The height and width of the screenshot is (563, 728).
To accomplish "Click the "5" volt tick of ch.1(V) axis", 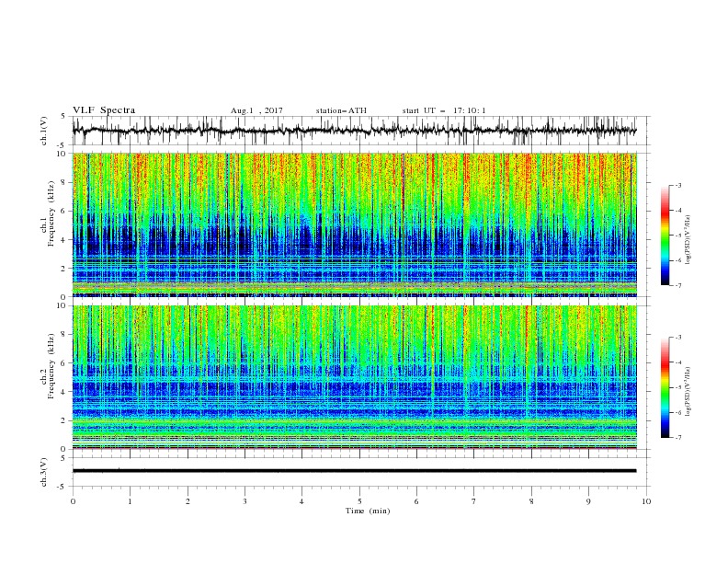I will 63,117.
